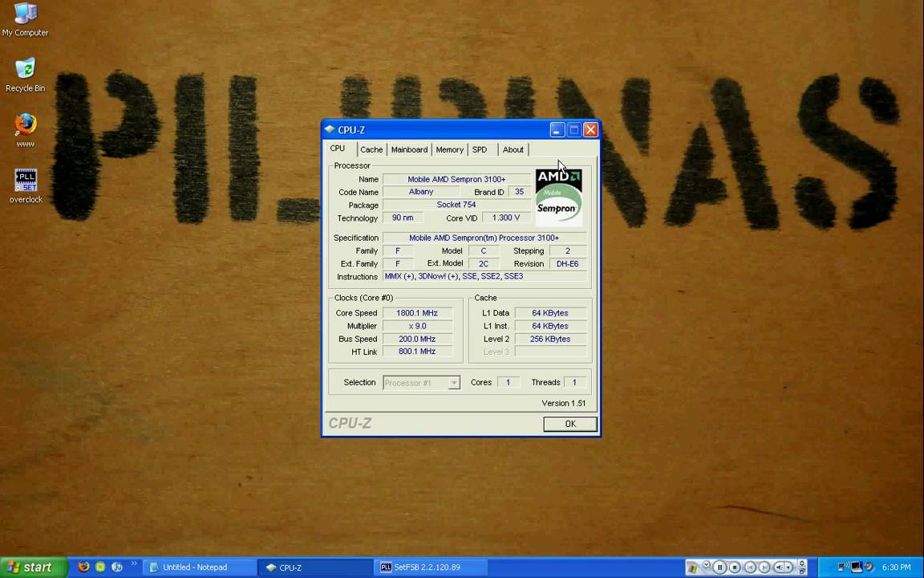Click the Ext. Model value 2C
Viewport: 924px width, 578px height.
[484, 263]
